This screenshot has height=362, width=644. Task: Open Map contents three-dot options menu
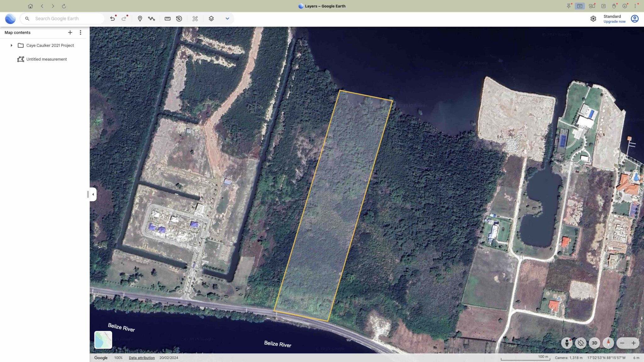click(80, 32)
